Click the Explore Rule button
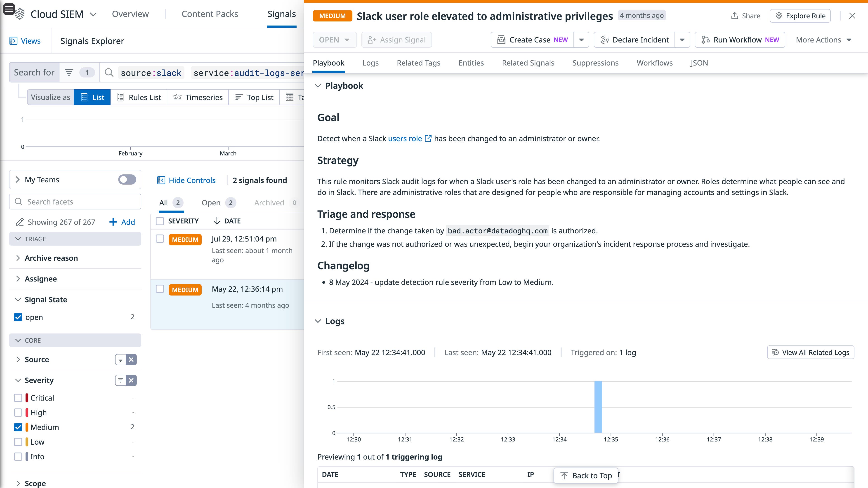 pyautogui.click(x=800, y=16)
